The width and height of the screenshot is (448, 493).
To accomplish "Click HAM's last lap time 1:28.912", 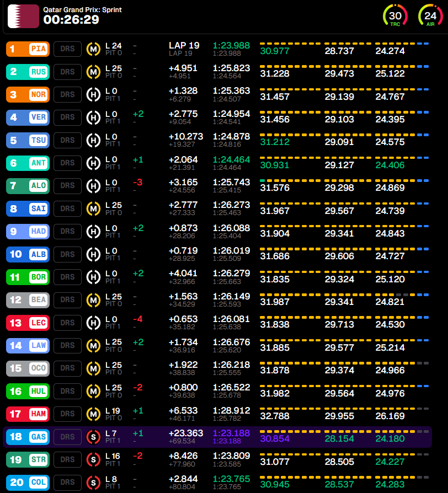I will tap(231, 411).
